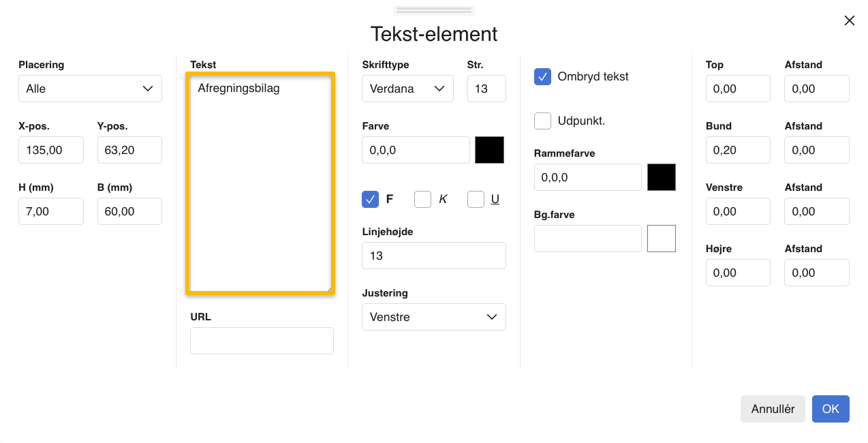The height and width of the screenshot is (443, 868).
Task: Select the X-pos. value field
Action: click(50, 150)
